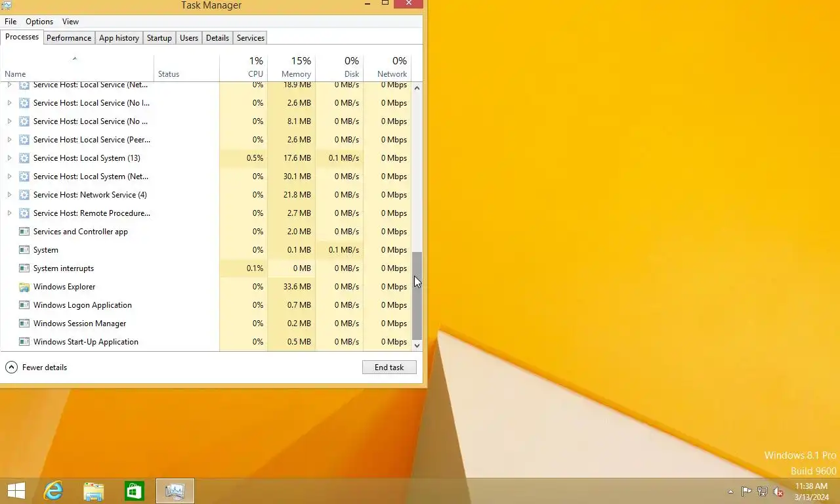Select the Windows Session Manager process
Screen dimensions: 840x504
[x=205, y=324]
